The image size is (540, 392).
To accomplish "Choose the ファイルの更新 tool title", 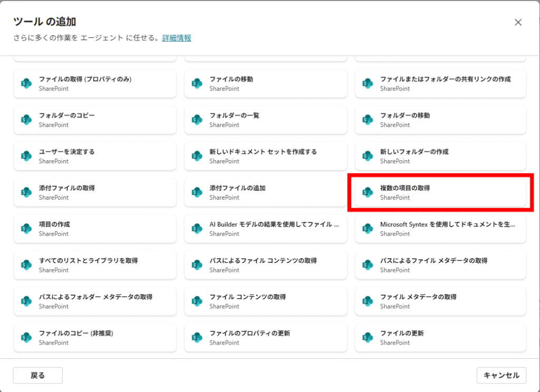I will tap(402, 333).
